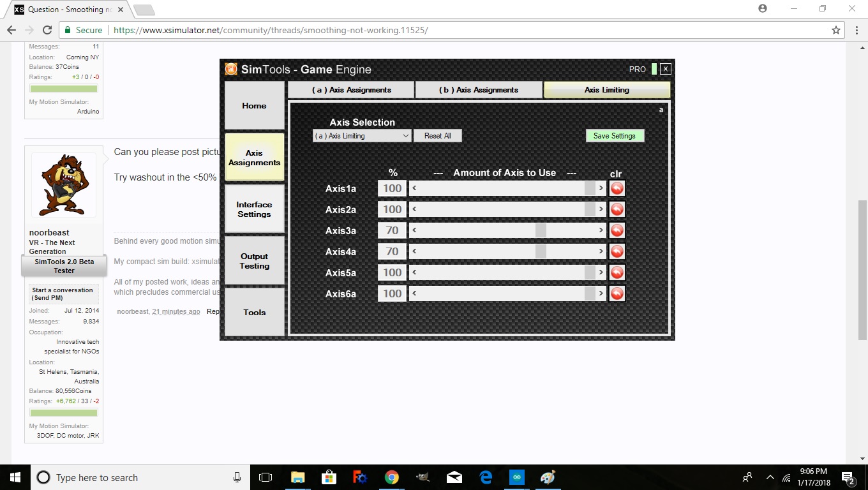868x490 pixels.
Task: Reload the page in Chrome
Action: click(x=47, y=30)
